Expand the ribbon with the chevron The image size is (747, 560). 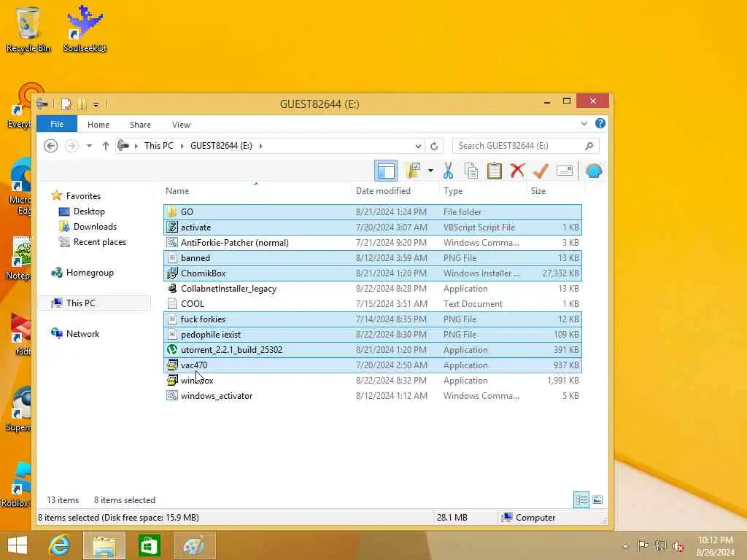pos(584,124)
